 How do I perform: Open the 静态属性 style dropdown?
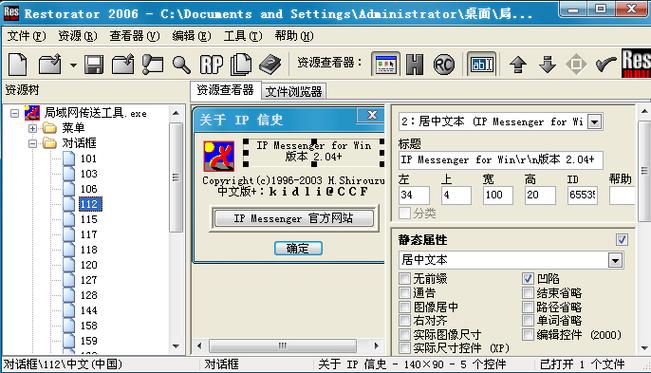[x=615, y=260]
